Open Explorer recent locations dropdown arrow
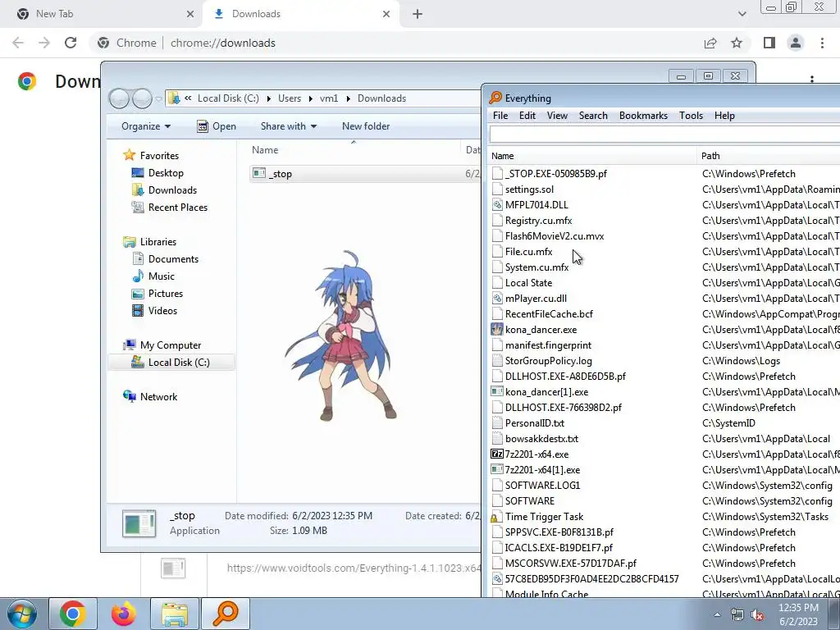Image resolution: width=840 pixels, height=630 pixels. [158, 99]
